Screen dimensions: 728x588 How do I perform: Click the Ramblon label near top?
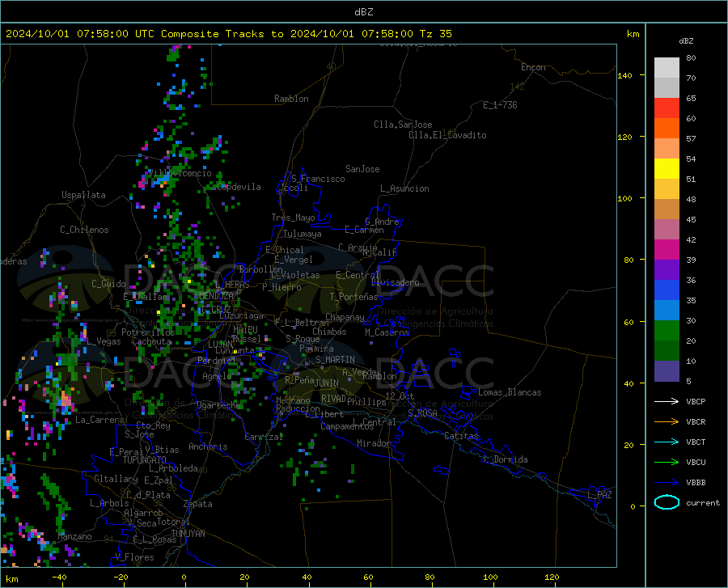[291, 99]
